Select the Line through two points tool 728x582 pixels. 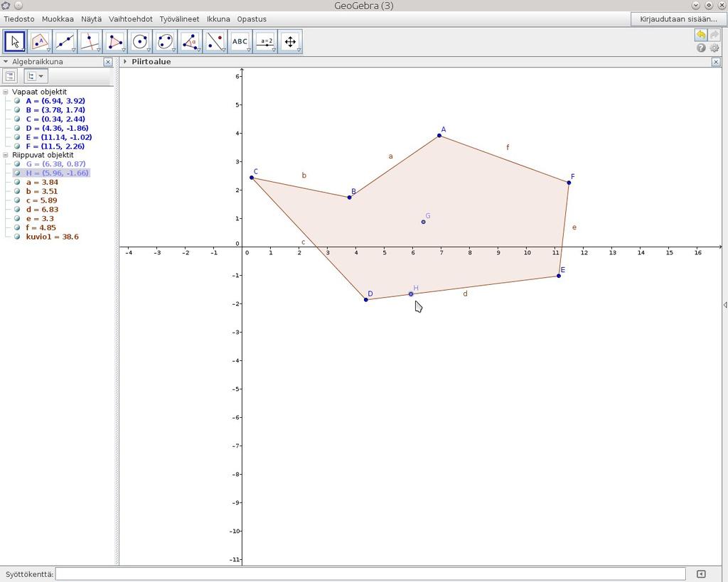(x=65, y=42)
